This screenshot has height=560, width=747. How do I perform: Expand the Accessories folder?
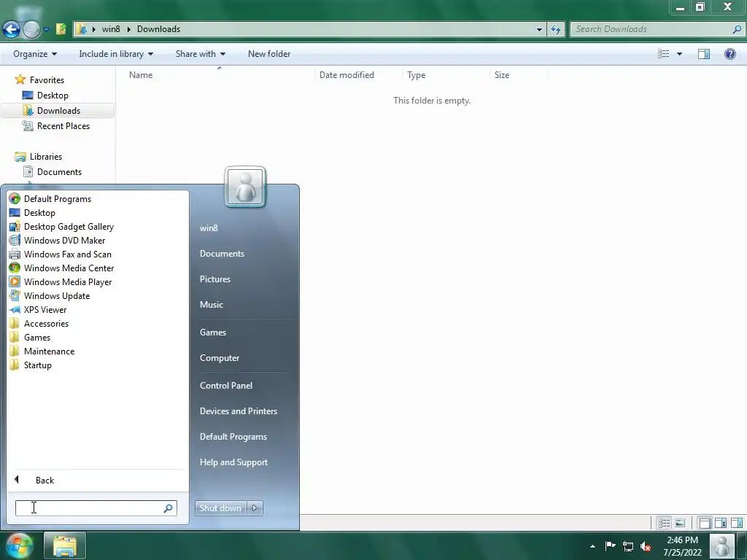(x=46, y=323)
